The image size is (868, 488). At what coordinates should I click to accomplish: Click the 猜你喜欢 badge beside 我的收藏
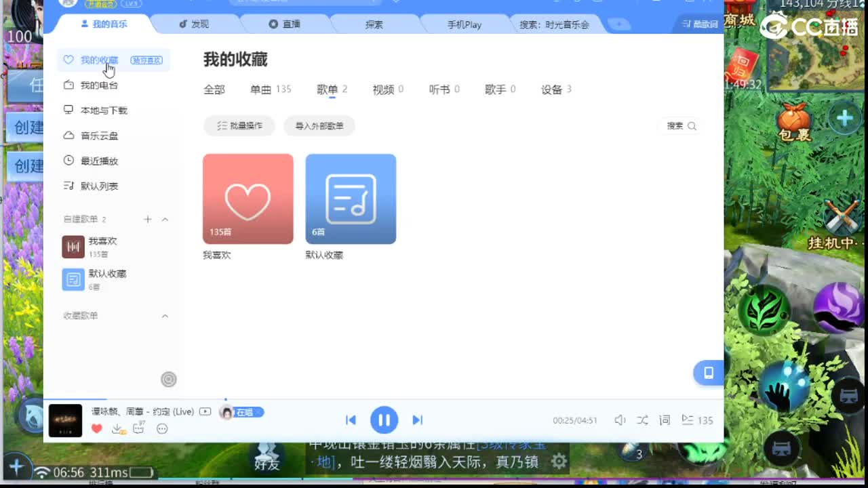pyautogui.click(x=146, y=60)
